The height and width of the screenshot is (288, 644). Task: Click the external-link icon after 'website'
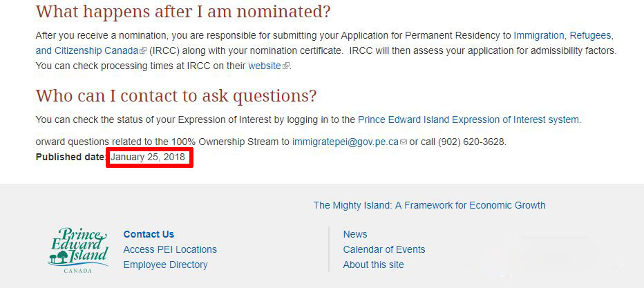[x=286, y=66]
